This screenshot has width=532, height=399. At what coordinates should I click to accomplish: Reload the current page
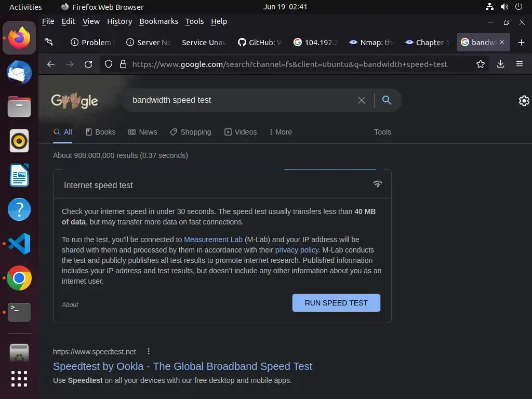[88, 64]
